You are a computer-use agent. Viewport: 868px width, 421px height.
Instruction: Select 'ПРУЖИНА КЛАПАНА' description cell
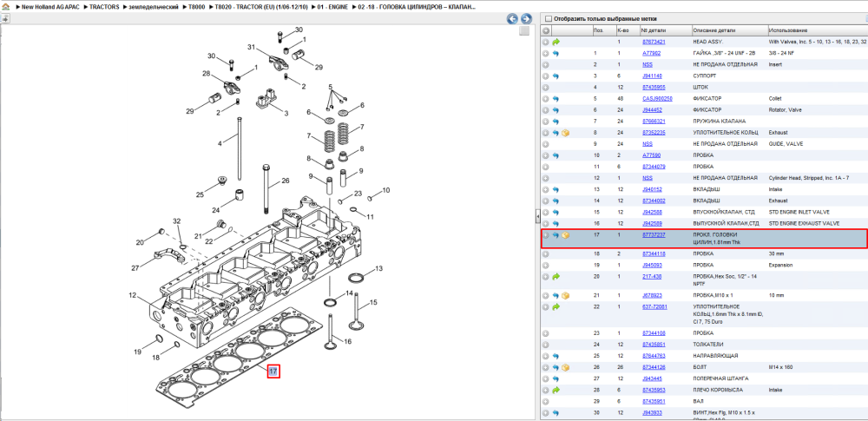point(719,122)
